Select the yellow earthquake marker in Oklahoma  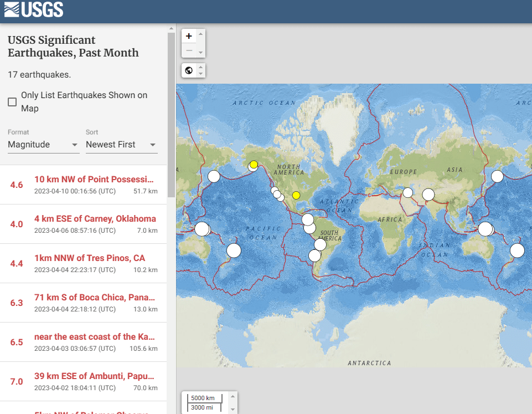coord(296,195)
